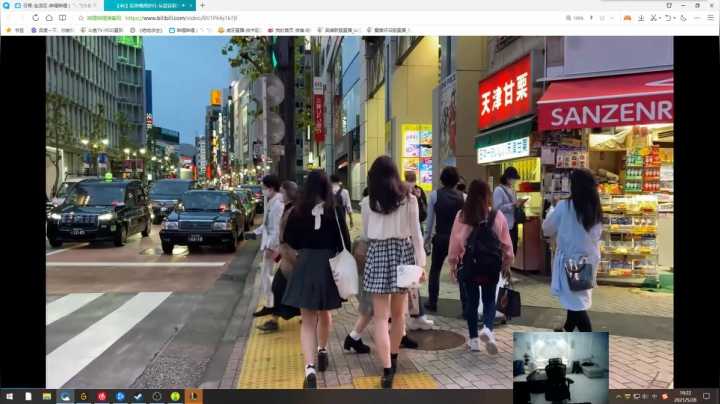The height and width of the screenshot is (404, 720).
Task: Click the skin/shirt icon in title bar
Action: coord(669,6)
